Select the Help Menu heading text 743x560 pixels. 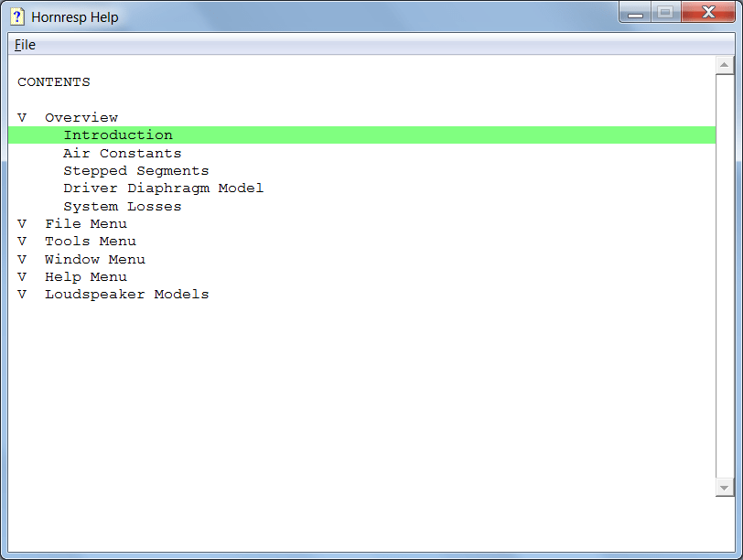(x=86, y=276)
